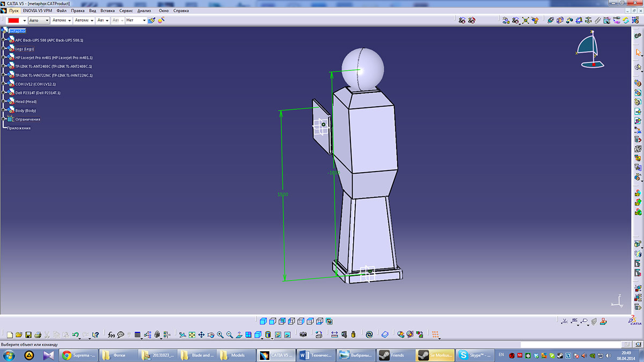Select Dell P2314T component in tree
The width and height of the screenshot is (644, 362).
[x=38, y=93]
